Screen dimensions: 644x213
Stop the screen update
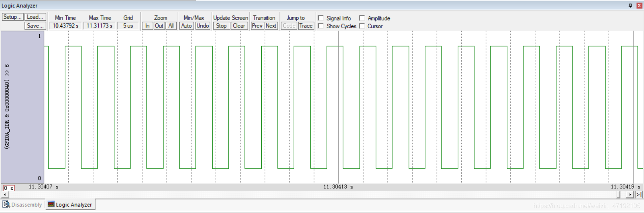[x=222, y=26]
